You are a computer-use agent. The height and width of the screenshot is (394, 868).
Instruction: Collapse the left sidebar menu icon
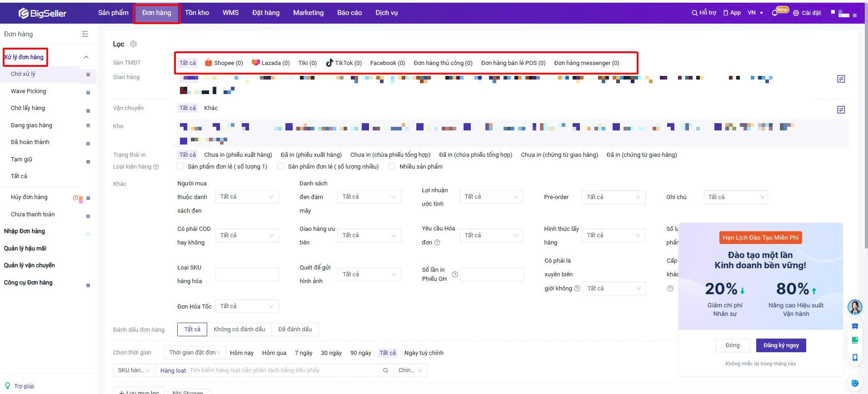[85, 34]
